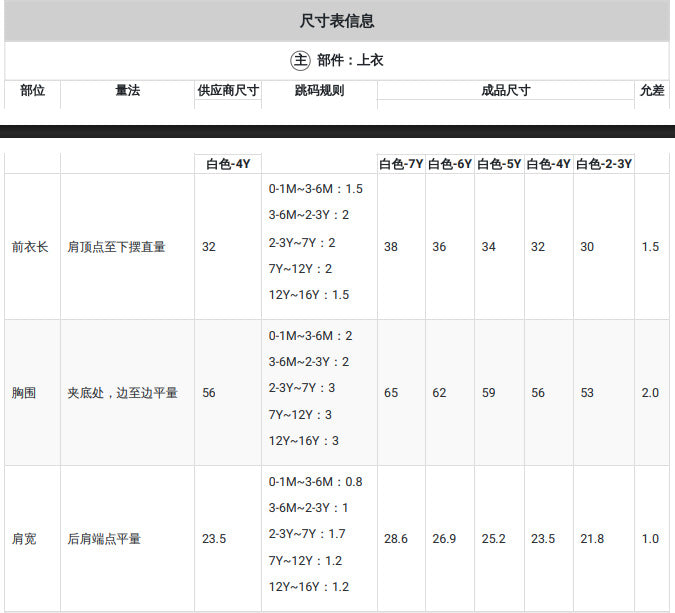Image resolution: width=675 pixels, height=613 pixels.
Task: Click tolerance value 2.0
Action: coord(650,393)
